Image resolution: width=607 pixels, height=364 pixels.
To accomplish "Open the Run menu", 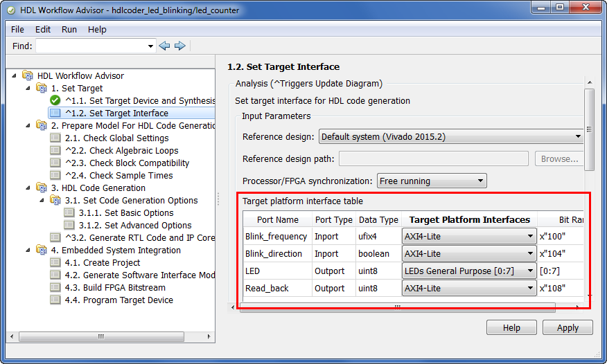I will (69, 29).
